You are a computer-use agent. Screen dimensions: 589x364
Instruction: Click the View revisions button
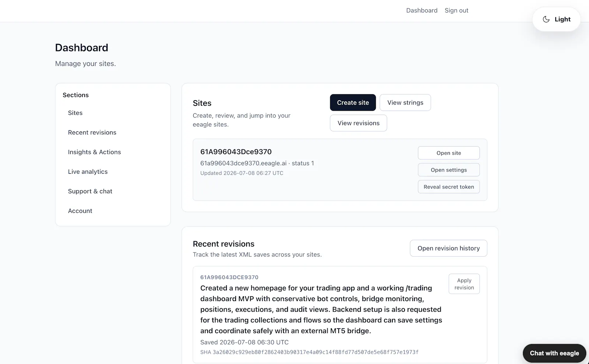(x=358, y=123)
